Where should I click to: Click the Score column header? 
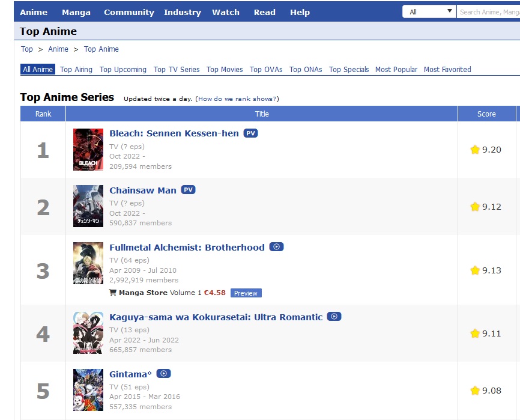tap(486, 114)
